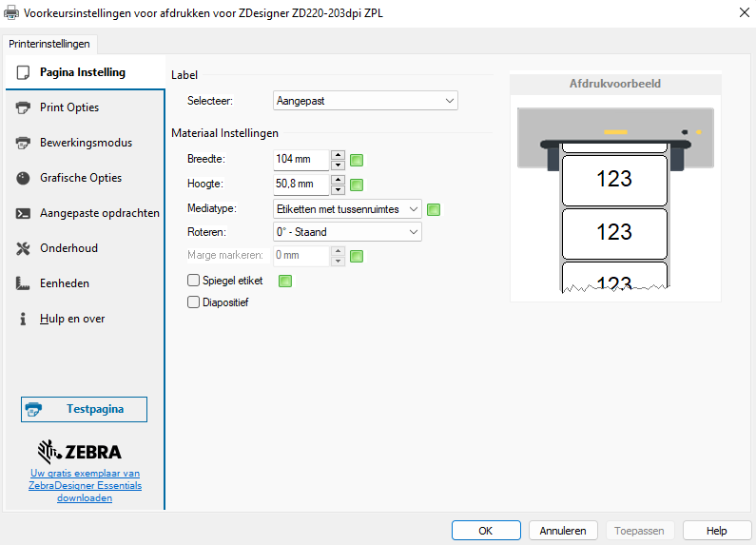Enable the Diapositief checkbox

coord(193,302)
